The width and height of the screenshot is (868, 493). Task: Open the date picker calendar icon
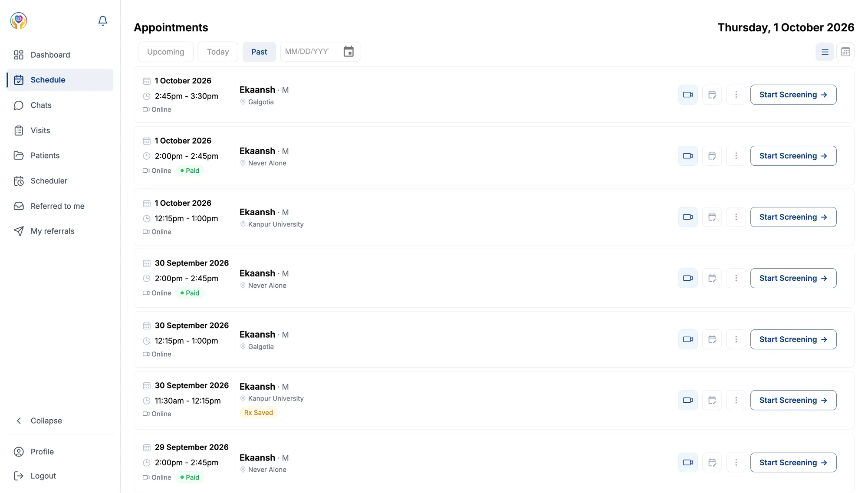tap(349, 52)
